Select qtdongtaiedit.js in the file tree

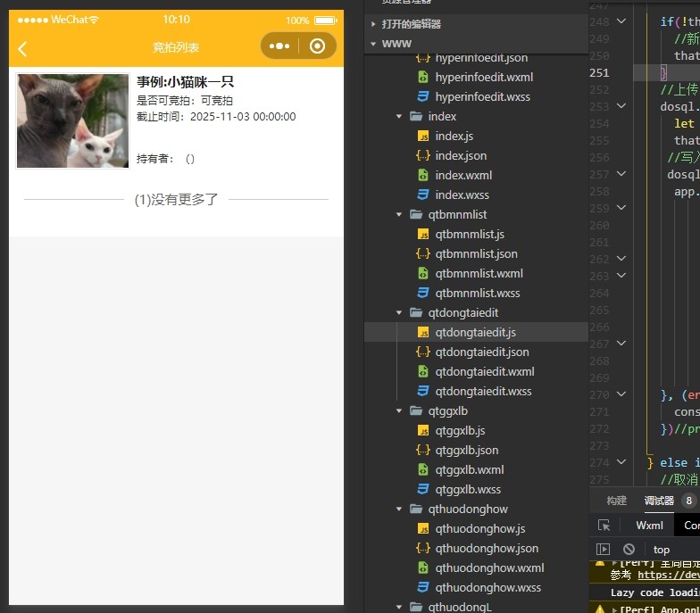pyautogui.click(x=475, y=332)
